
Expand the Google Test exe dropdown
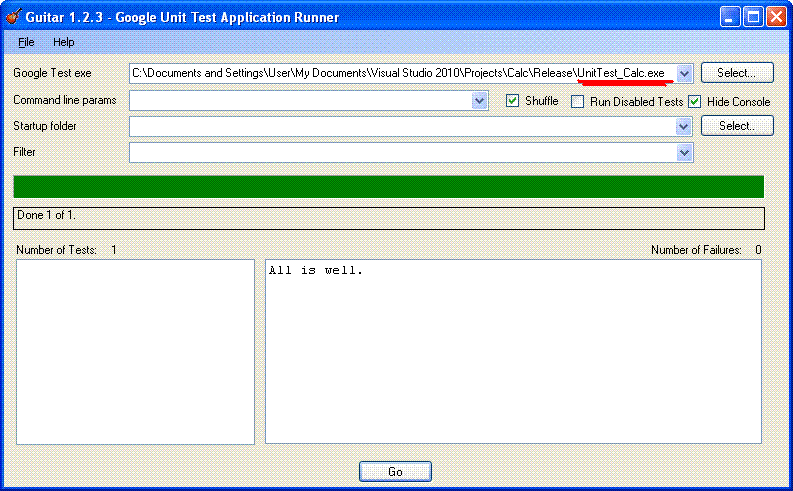pyautogui.click(x=684, y=73)
